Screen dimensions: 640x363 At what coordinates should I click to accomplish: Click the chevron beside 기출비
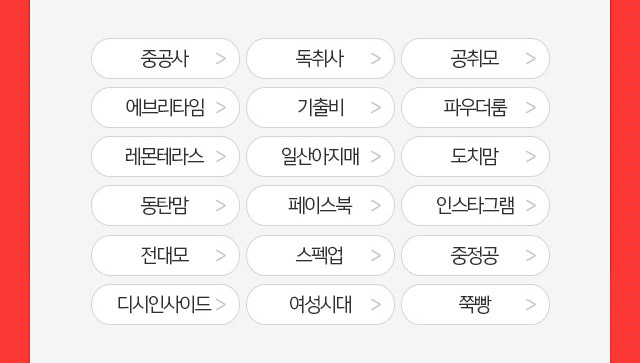tap(376, 107)
